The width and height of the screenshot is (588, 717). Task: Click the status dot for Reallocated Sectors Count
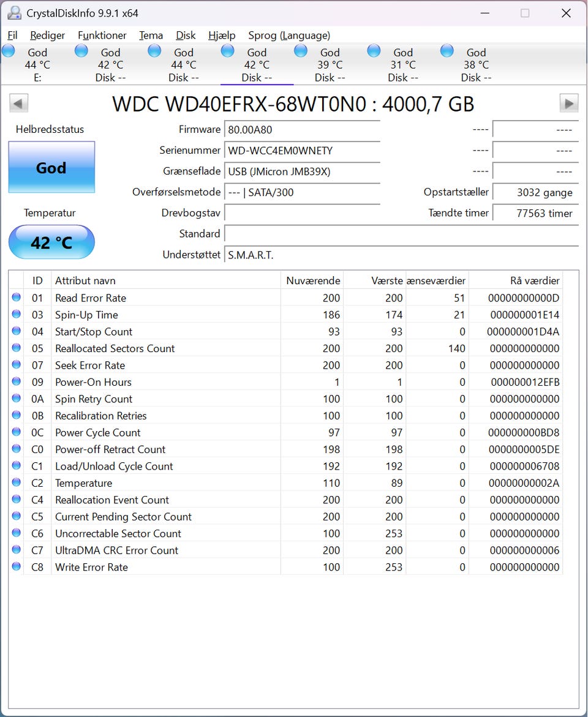(x=17, y=348)
